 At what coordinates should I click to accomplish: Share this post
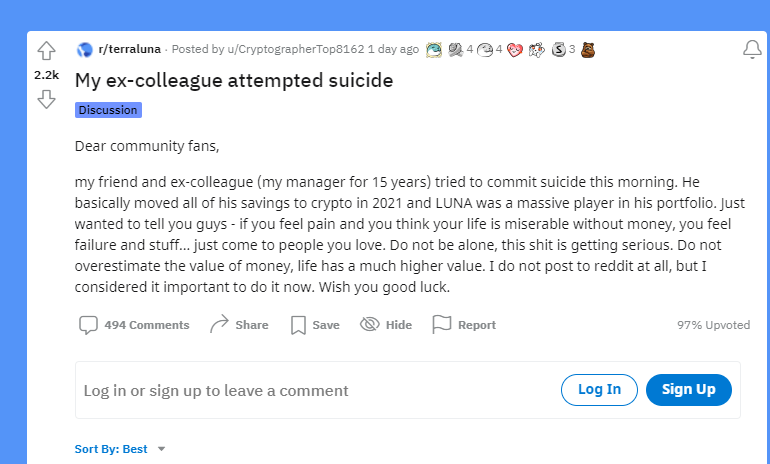(x=239, y=325)
